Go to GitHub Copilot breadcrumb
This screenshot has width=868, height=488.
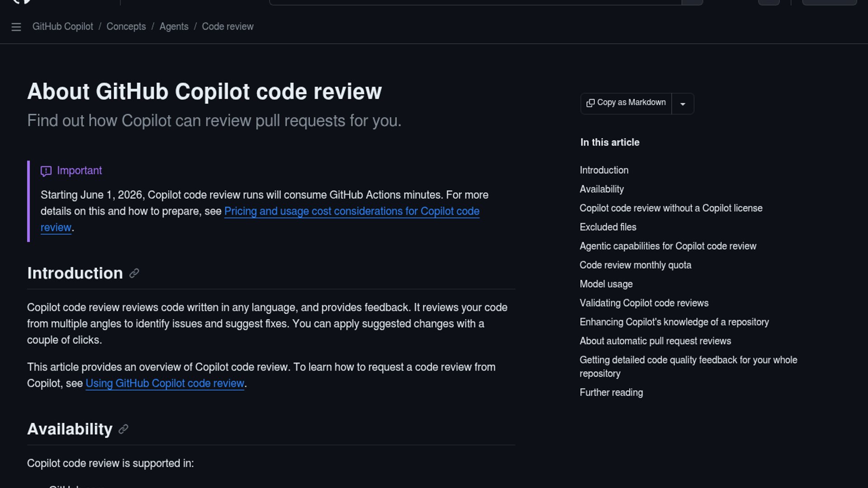(x=63, y=27)
